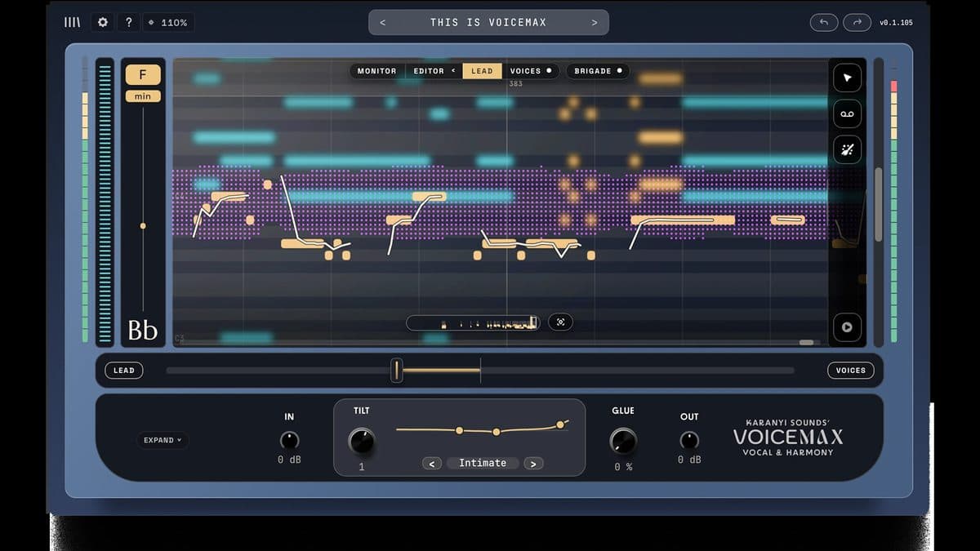This screenshot has width=980, height=551.
Task: Click the leftmost EQ curve point
Action: tap(460, 430)
